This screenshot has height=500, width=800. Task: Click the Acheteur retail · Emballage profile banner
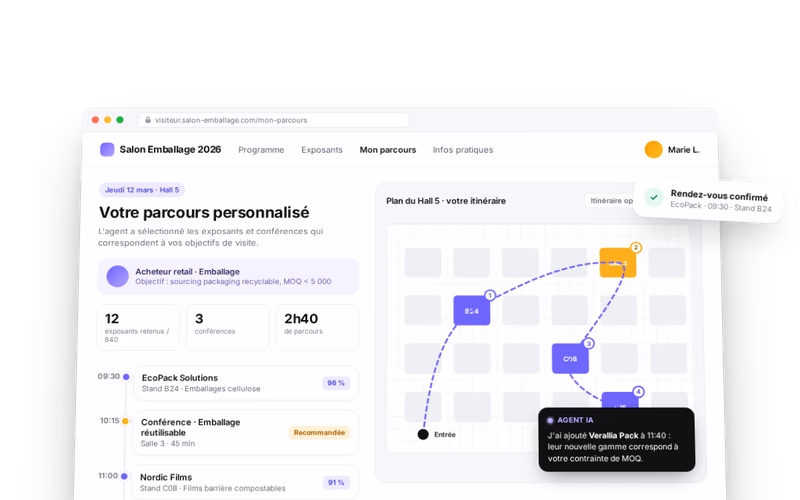(228, 276)
